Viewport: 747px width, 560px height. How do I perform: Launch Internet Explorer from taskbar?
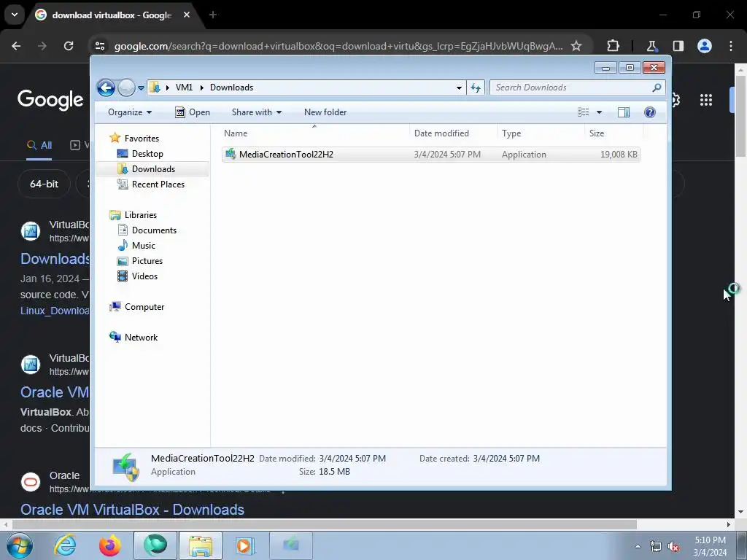(x=65, y=545)
